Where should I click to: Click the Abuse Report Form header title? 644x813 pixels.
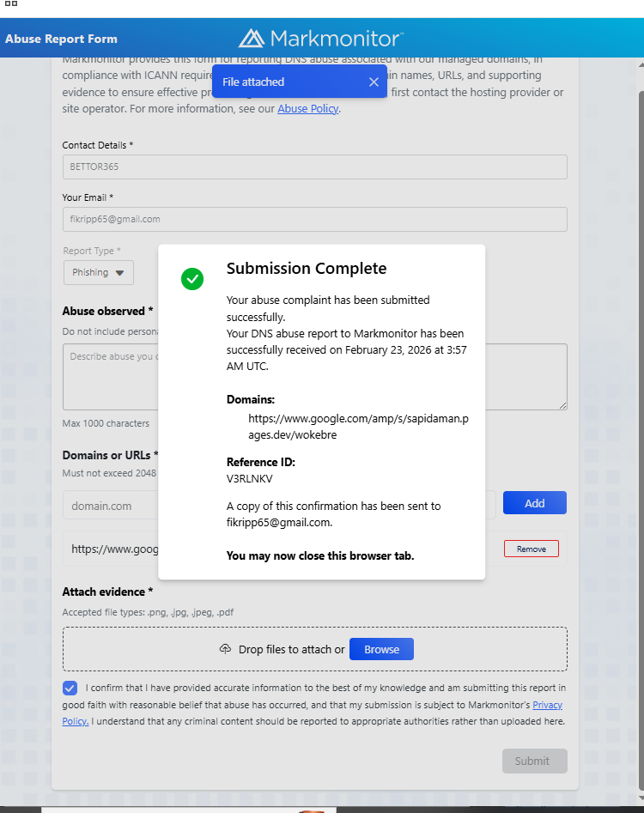pyautogui.click(x=61, y=39)
